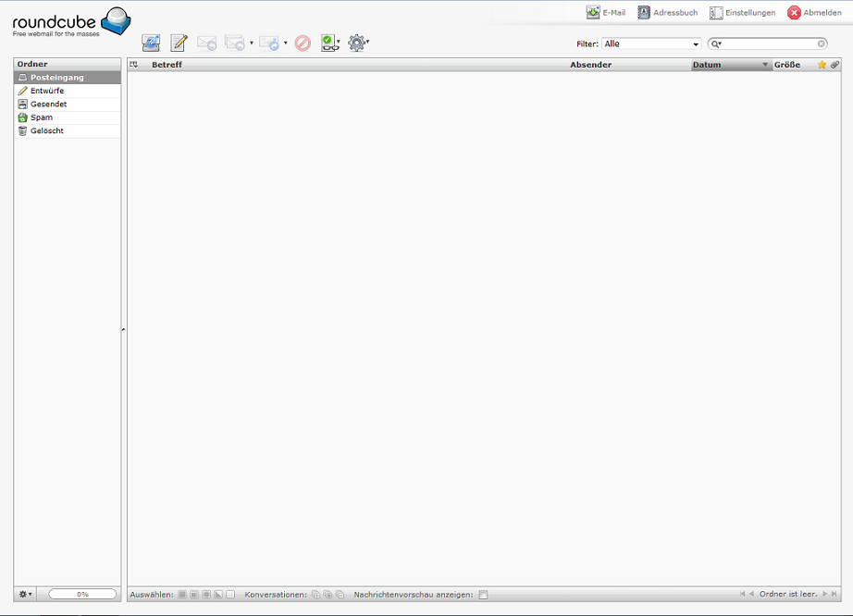Open the Filter dropdown showing Alle
The width and height of the screenshot is (853, 616).
(651, 43)
